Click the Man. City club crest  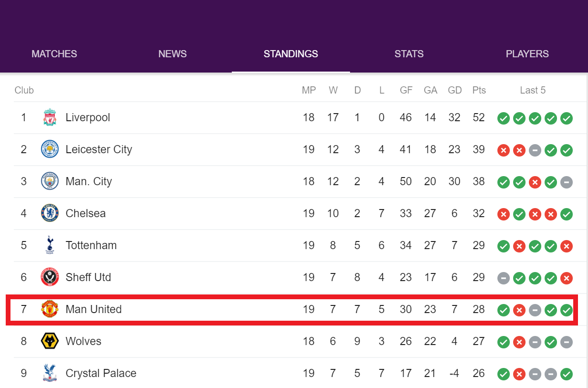50,181
